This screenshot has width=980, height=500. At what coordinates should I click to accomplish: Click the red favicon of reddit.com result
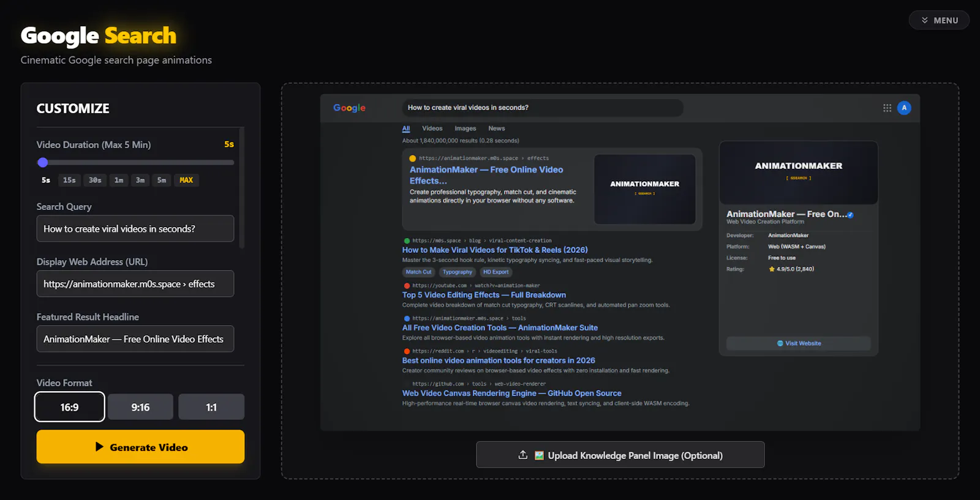(407, 351)
